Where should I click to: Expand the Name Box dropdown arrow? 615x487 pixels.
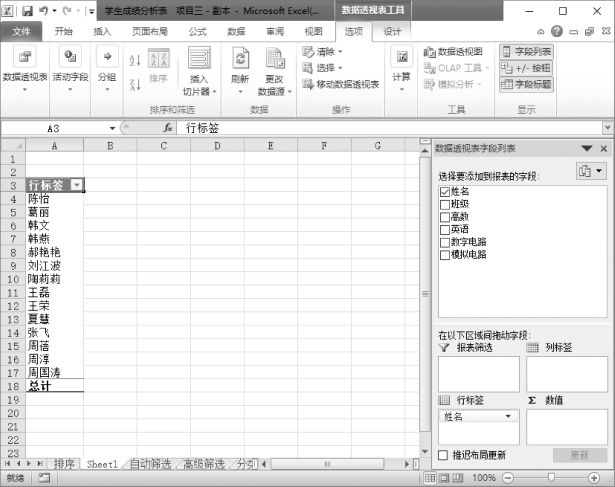pyautogui.click(x=113, y=128)
